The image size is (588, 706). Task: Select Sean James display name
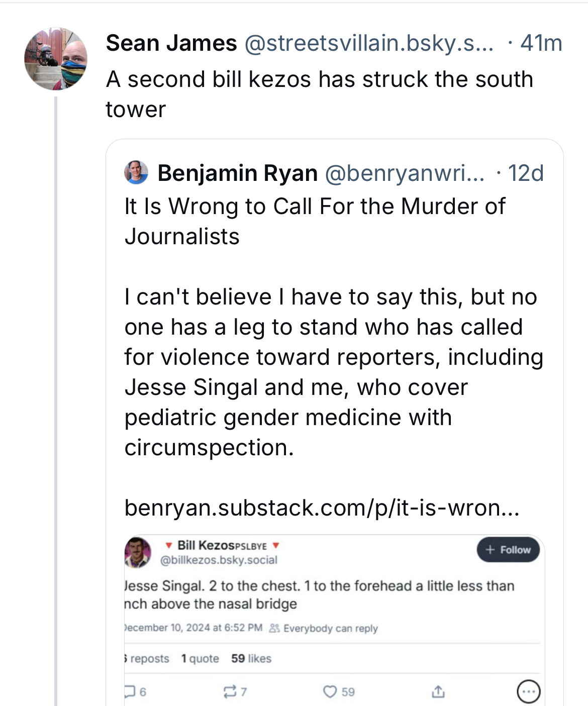[171, 43]
